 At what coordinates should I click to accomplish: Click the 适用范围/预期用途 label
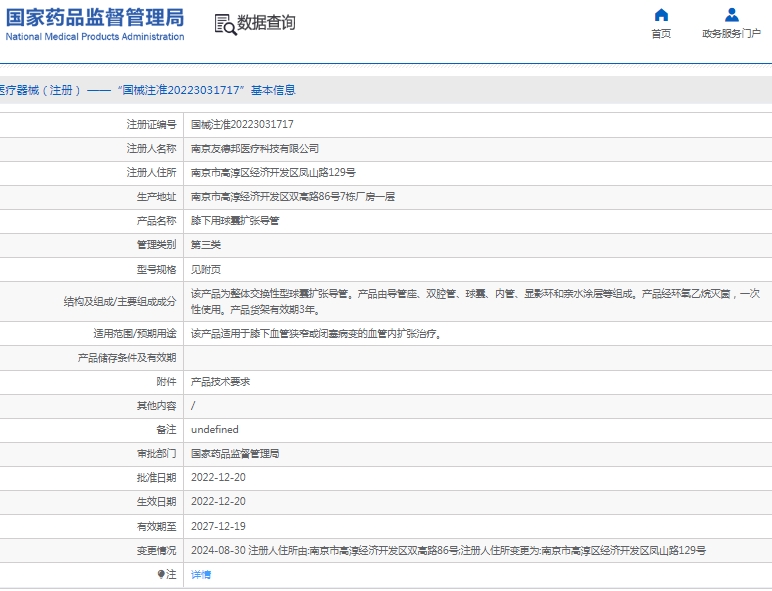134,334
